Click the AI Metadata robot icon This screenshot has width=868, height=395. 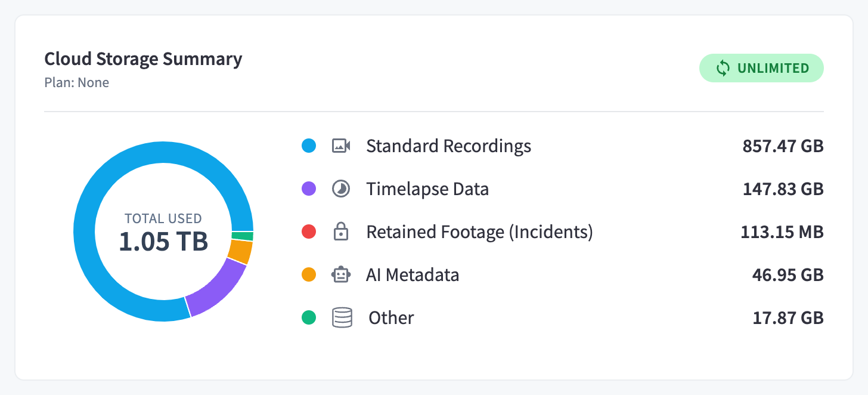(x=341, y=274)
